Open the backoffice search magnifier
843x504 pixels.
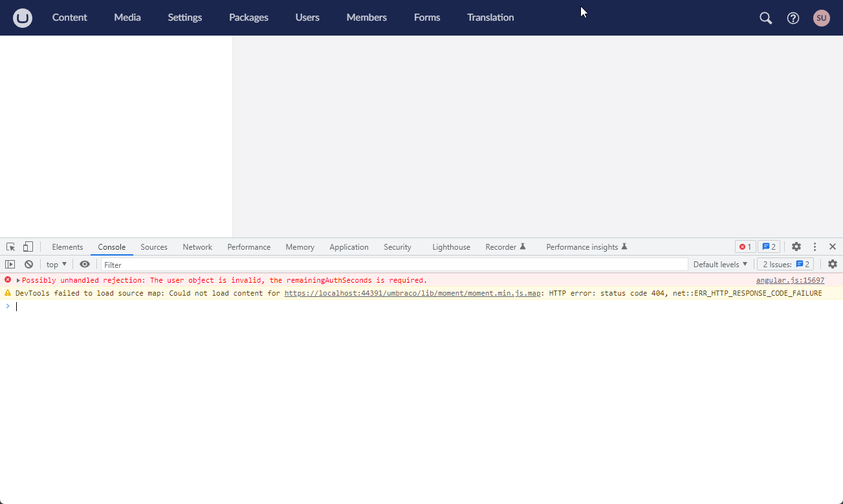coord(765,18)
